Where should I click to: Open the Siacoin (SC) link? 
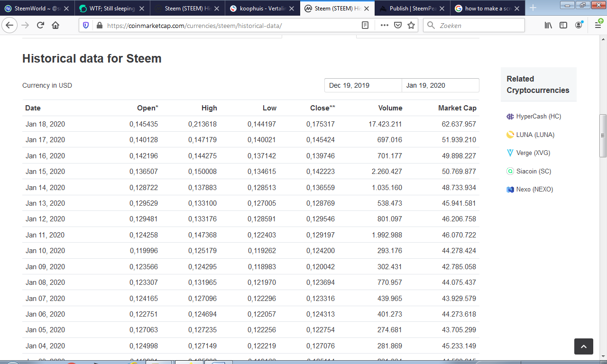pyautogui.click(x=533, y=171)
